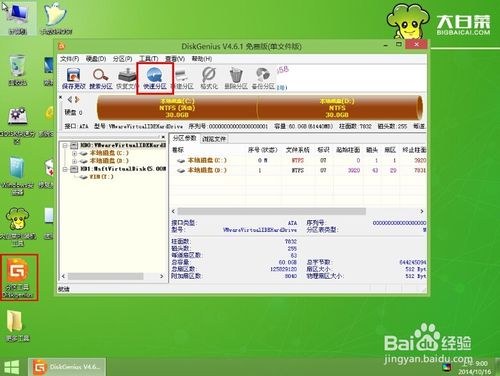
Task: Click the NTFS cell in the C: row
Action: tap(298, 160)
